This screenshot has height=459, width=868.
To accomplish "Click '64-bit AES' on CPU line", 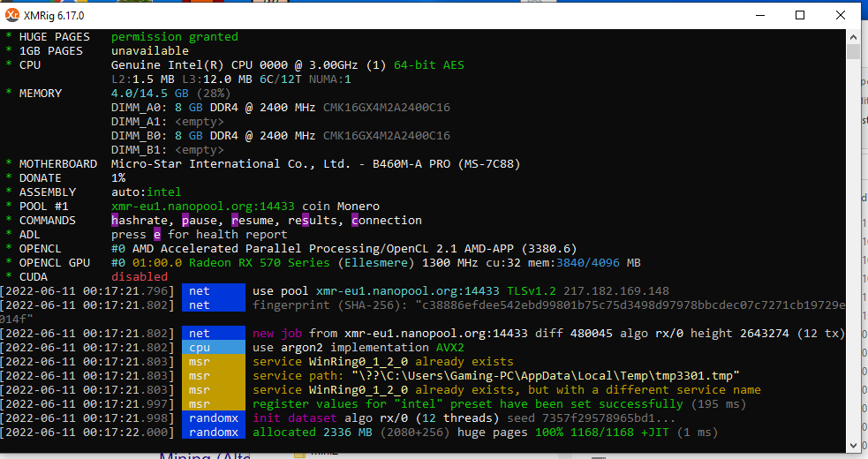I will click(429, 65).
